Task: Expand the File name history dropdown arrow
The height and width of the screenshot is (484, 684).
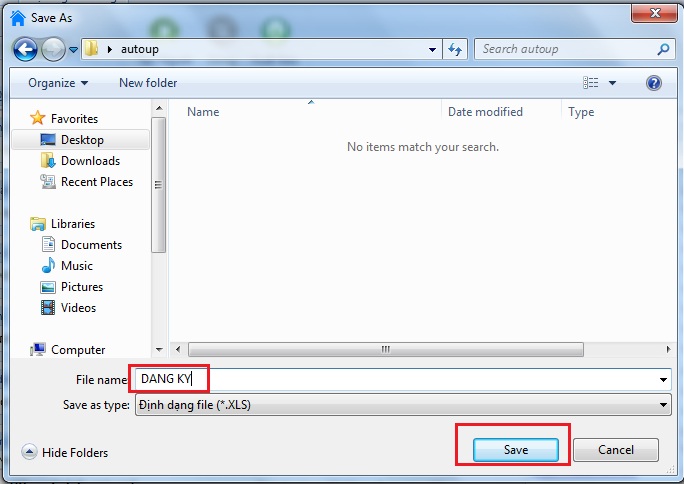Action: (664, 380)
